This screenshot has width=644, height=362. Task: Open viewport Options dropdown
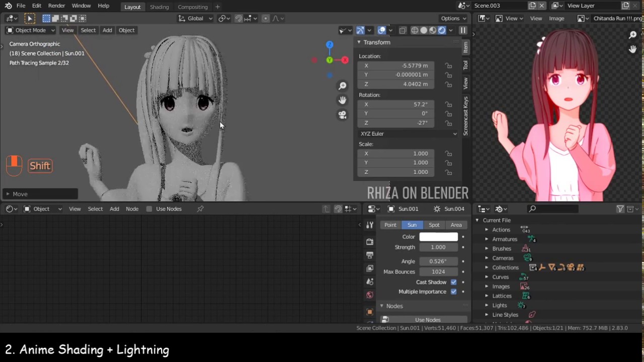(453, 18)
